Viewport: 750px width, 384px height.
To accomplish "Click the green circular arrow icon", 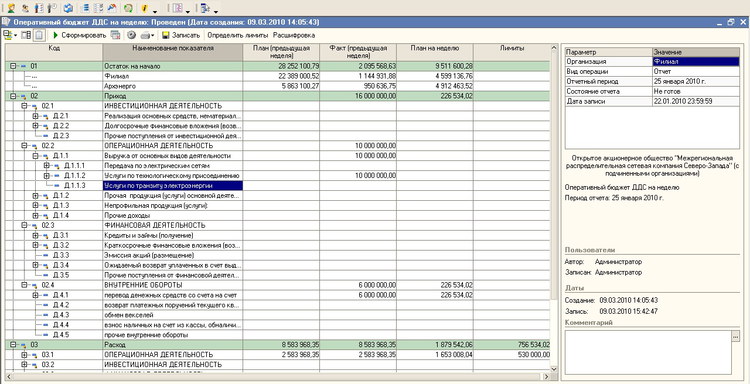I will (128, 8).
